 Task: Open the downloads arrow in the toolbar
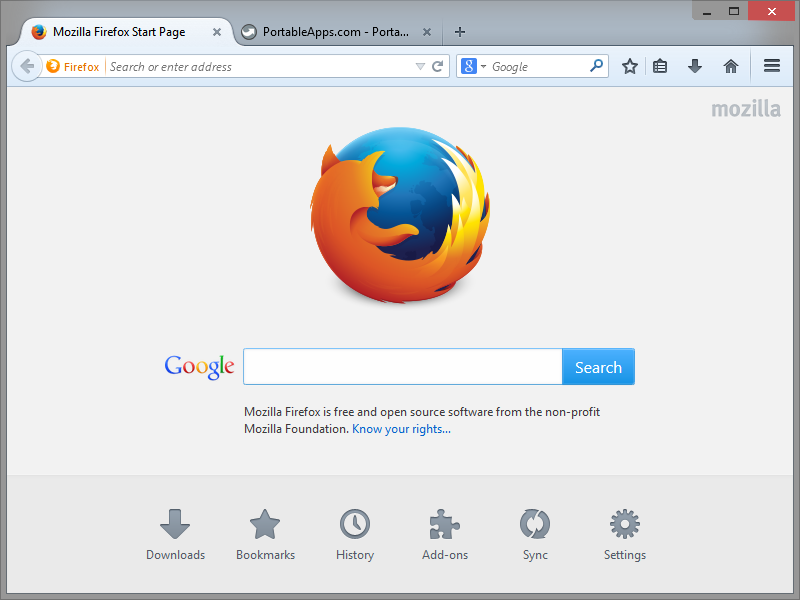tap(695, 66)
